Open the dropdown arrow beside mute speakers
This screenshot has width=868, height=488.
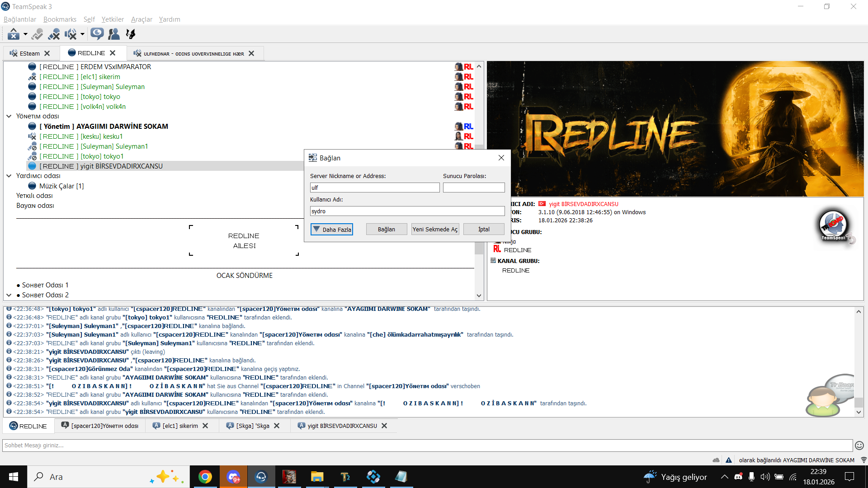pyautogui.click(x=82, y=34)
